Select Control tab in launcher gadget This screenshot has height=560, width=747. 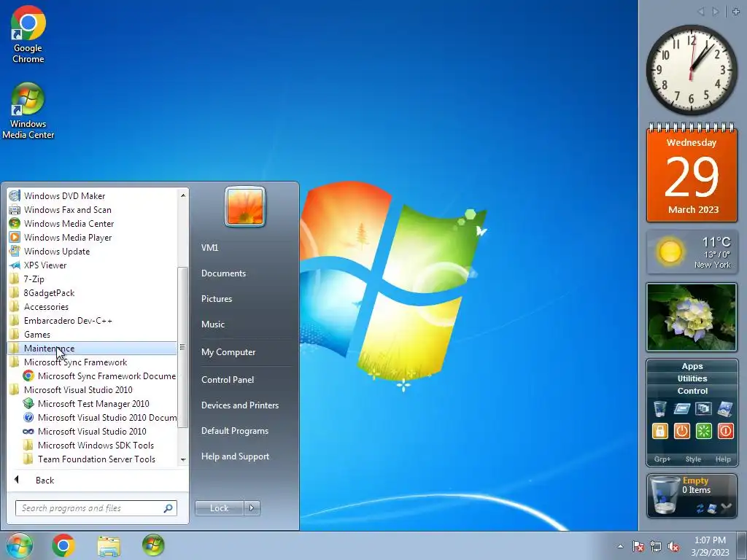point(692,391)
